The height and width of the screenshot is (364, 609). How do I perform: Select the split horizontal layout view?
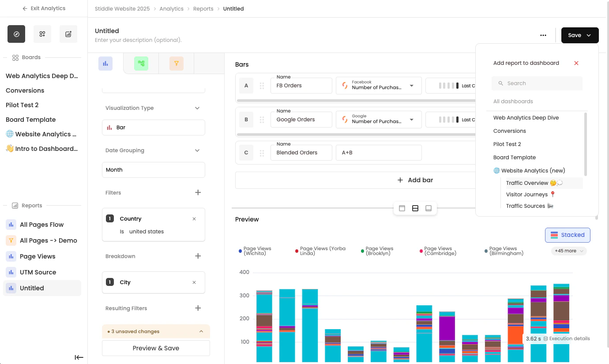tap(415, 208)
